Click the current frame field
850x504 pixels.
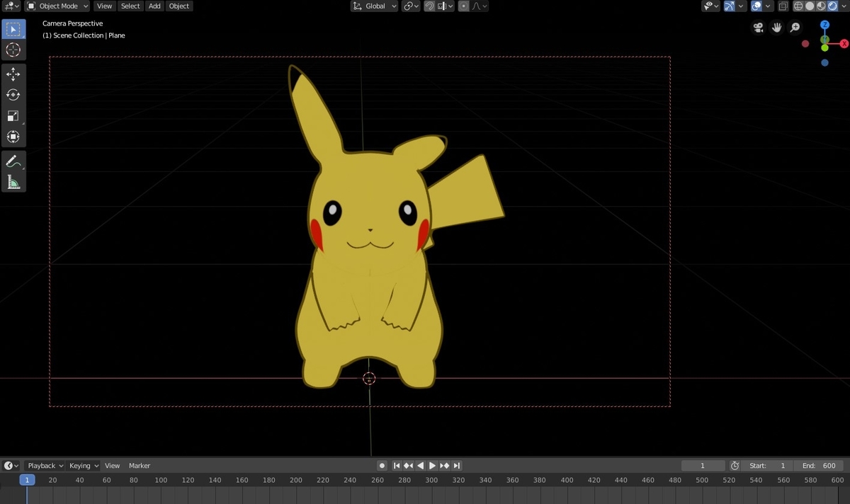703,466
